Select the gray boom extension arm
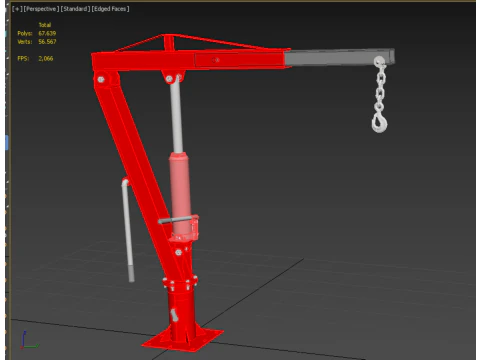Screen dimensions: 480x360 339,57
